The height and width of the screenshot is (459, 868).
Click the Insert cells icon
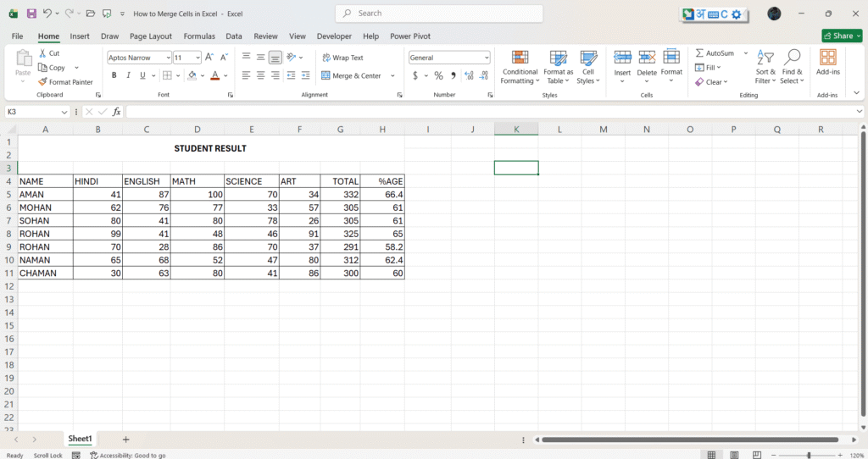622,57
